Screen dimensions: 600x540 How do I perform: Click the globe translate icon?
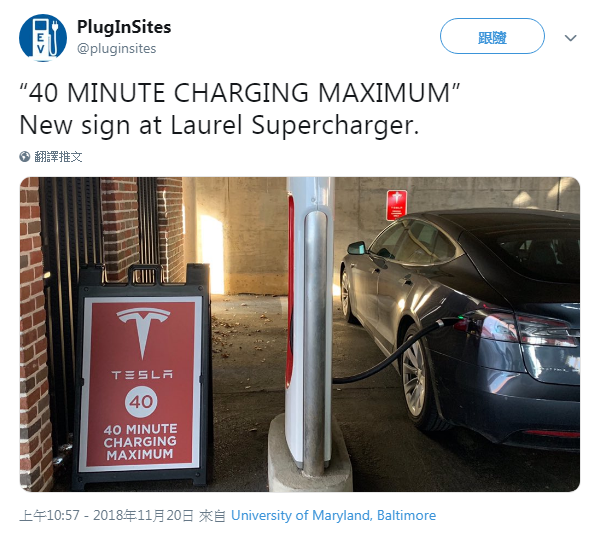25,157
